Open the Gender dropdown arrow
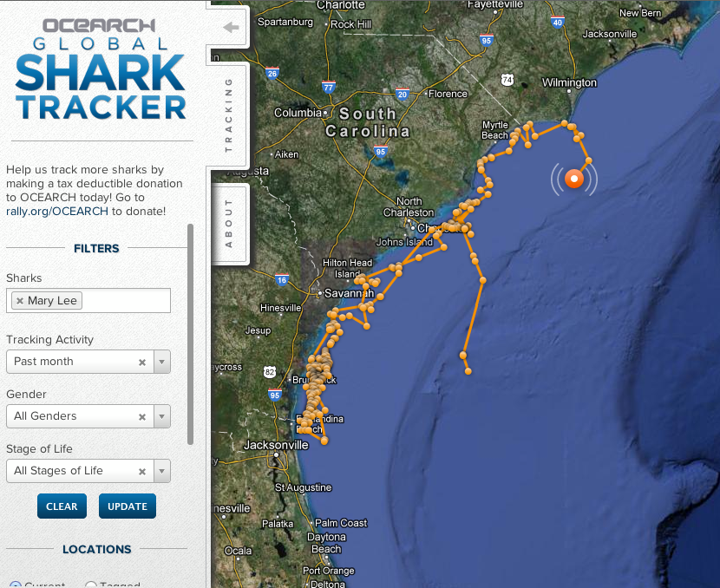Image resolution: width=720 pixels, height=588 pixels. coord(161,416)
